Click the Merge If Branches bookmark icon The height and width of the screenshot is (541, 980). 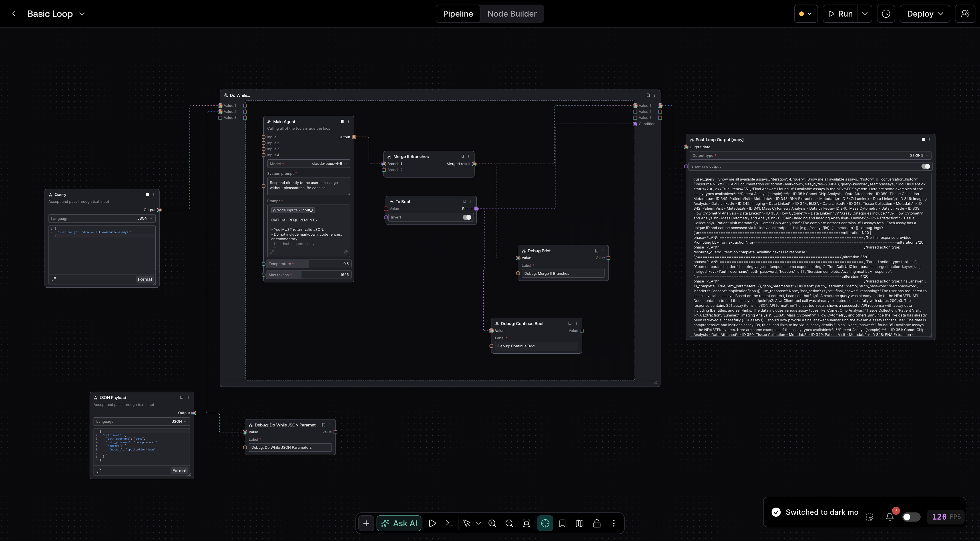(462, 156)
